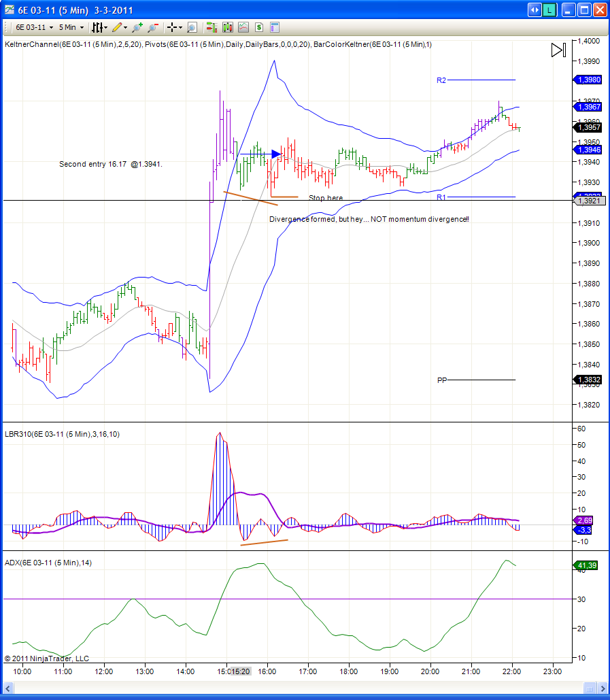Click the 17:00 time axis label
The width and height of the screenshot is (610, 700).
click(308, 671)
